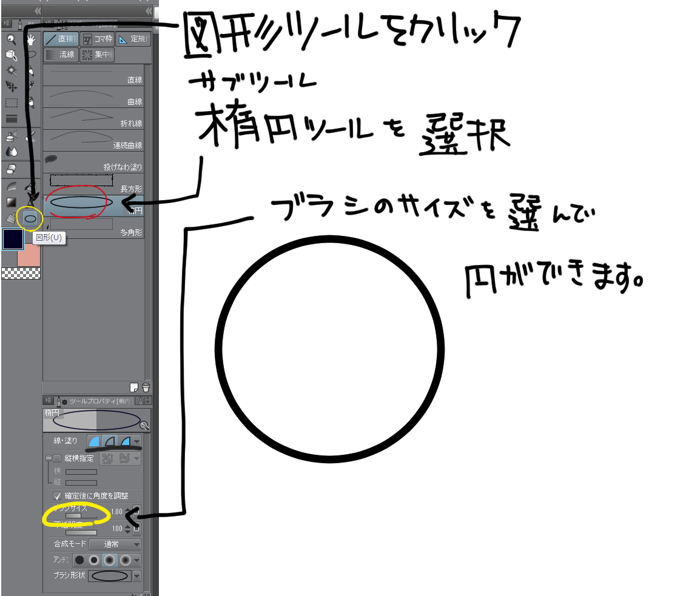Select the 長方形 sub tool
Image resolution: width=700 pixels, height=596 pixels.
[93, 182]
